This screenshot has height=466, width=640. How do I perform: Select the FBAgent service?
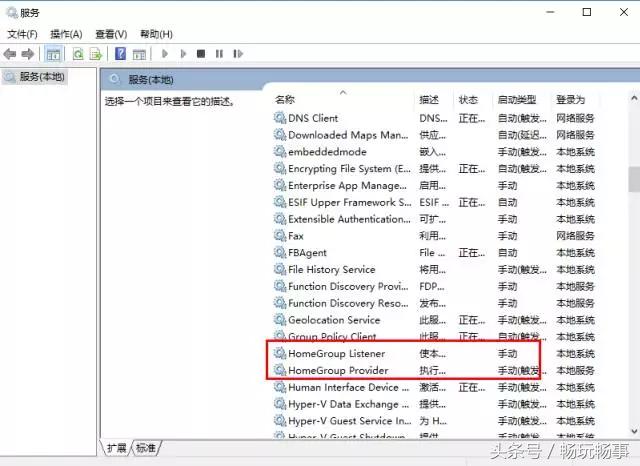(433, 253)
